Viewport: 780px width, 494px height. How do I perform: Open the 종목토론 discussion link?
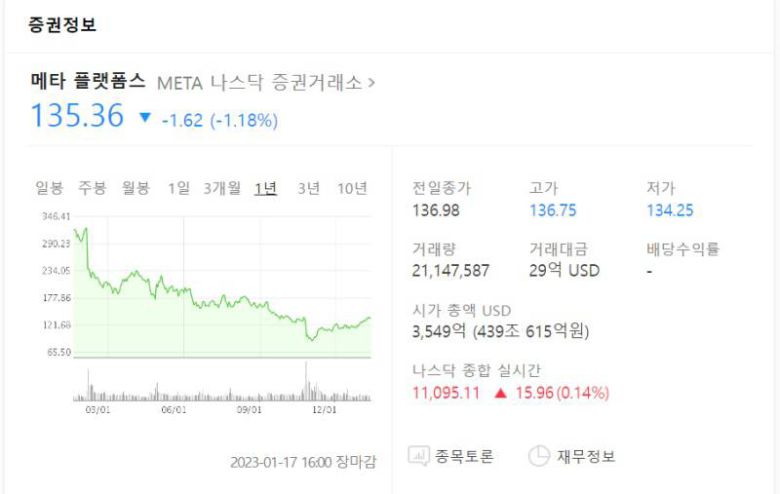(465, 457)
